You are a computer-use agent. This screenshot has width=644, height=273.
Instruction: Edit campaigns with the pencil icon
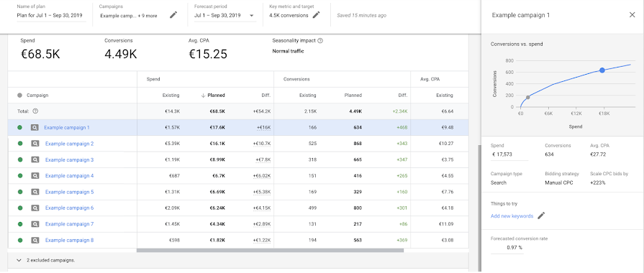pos(173,15)
